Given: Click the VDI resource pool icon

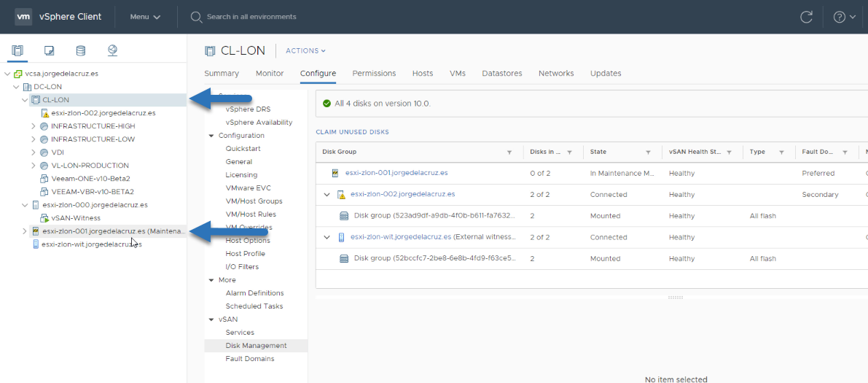Looking at the screenshot, I should coord(45,152).
